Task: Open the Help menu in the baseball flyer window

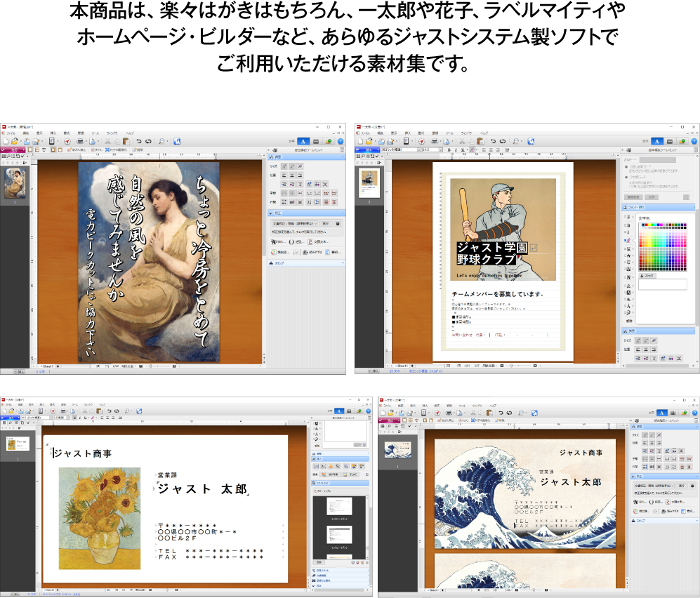Action: coord(484,133)
